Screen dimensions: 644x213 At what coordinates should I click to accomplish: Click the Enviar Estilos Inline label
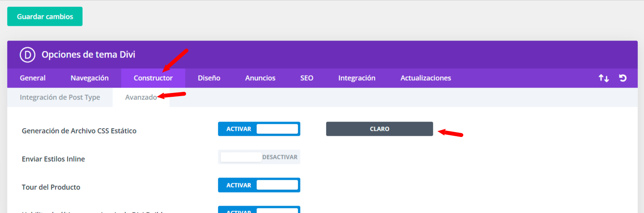[x=53, y=159]
